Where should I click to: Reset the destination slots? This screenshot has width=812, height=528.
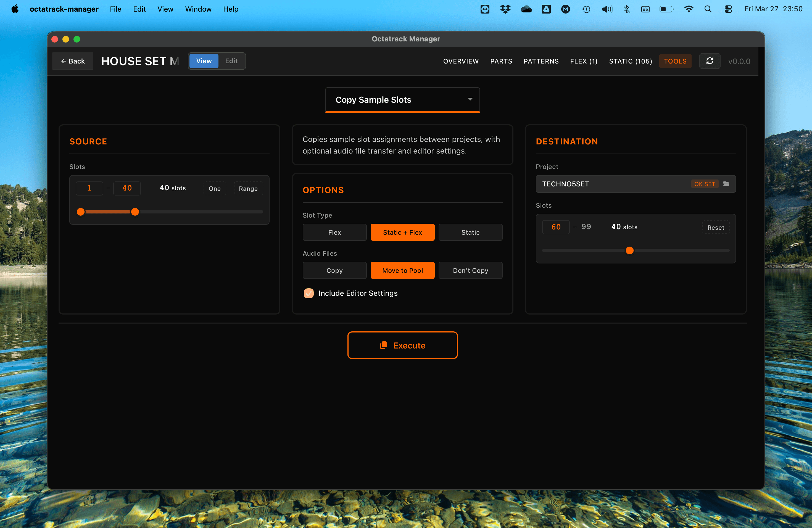click(x=715, y=228)
